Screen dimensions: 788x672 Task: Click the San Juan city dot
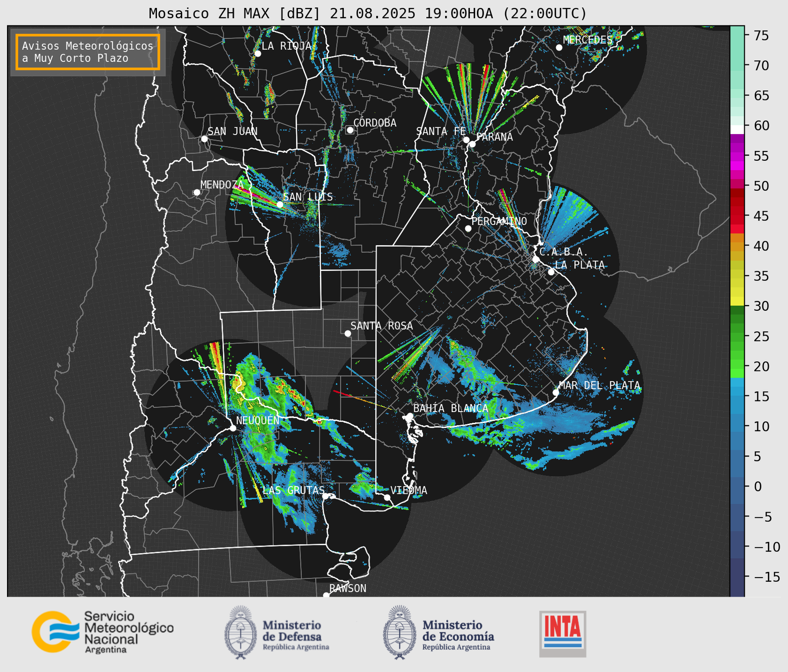tap(204, 139)
